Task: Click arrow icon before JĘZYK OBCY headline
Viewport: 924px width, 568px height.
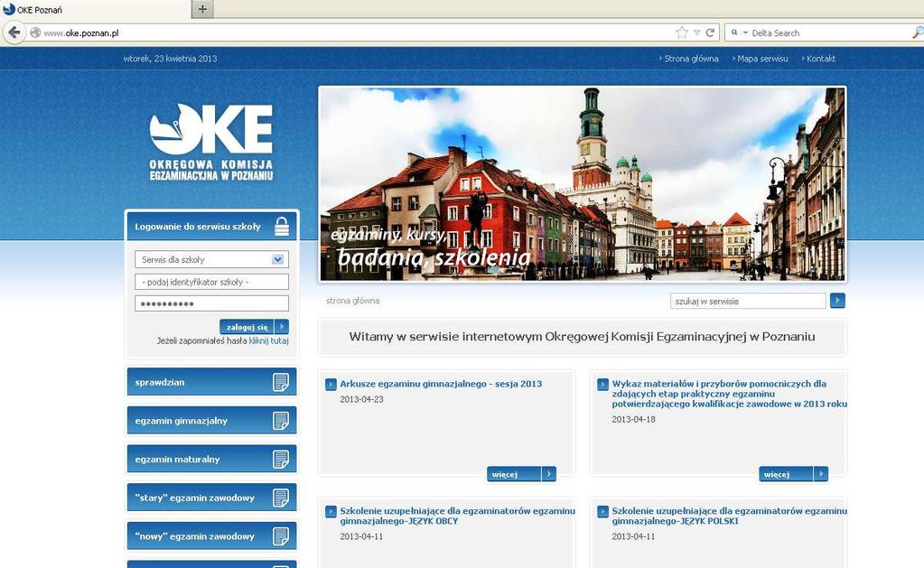Action: coord(331,511)
